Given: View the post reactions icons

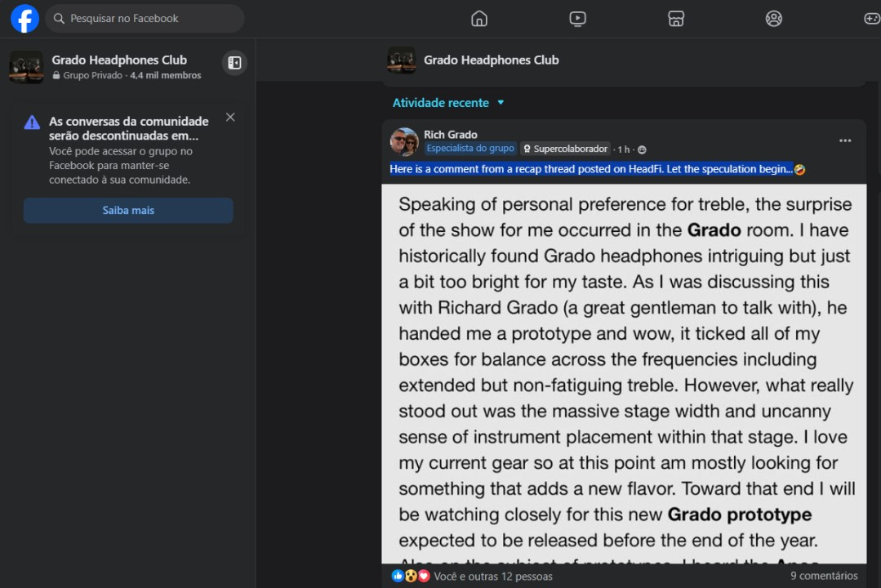Looking at the screenshot, I should click(x=411, y=576).
